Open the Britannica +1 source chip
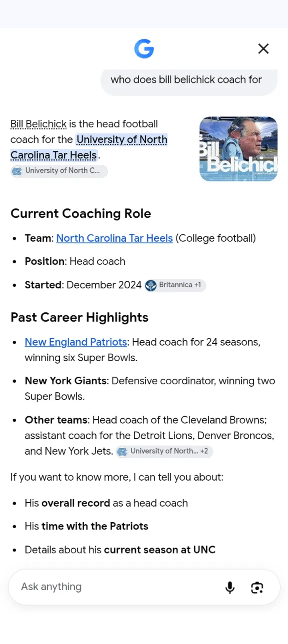 tap(175, 285)
